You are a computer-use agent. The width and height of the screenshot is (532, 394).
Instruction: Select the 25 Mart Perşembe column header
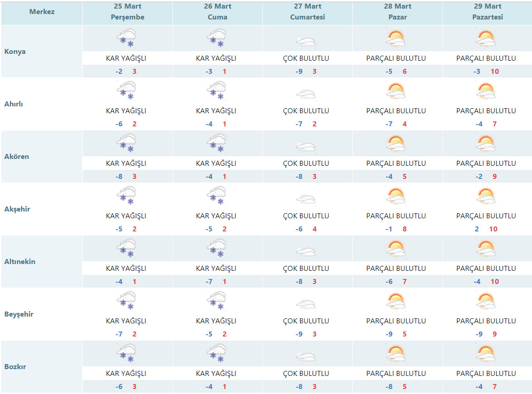click(x=128, y=12)
